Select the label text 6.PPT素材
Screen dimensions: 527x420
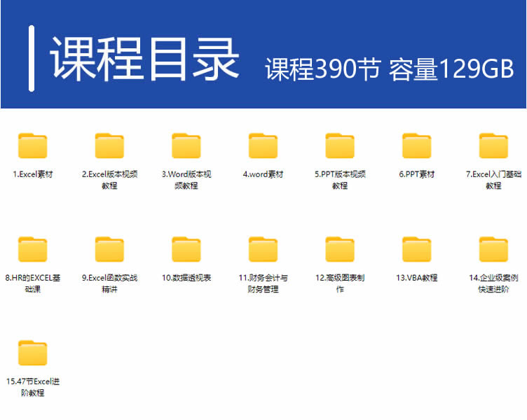(417, 174)
